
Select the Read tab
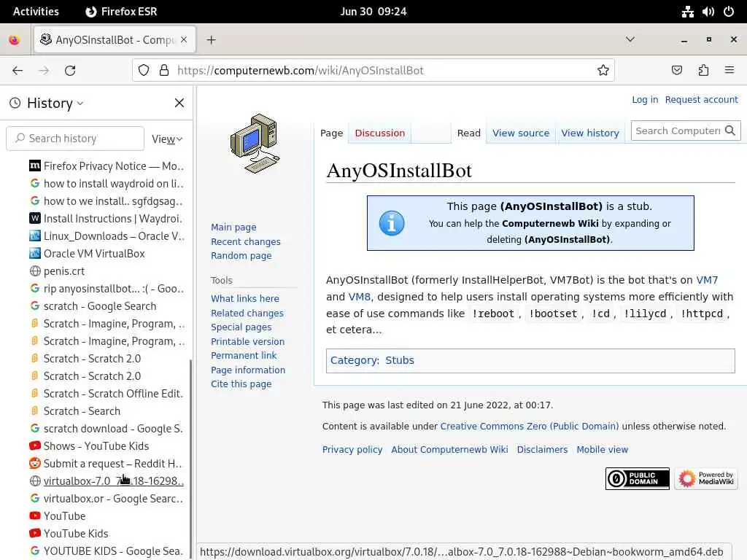coord(469,133)
